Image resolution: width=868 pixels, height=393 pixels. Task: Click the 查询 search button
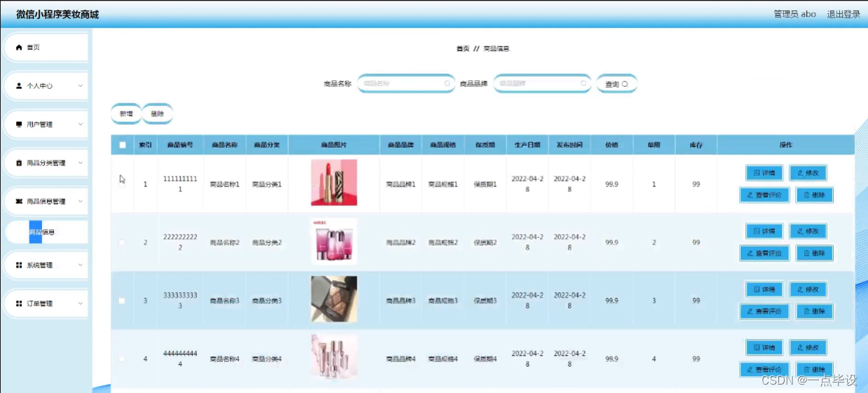coord(616,84)
